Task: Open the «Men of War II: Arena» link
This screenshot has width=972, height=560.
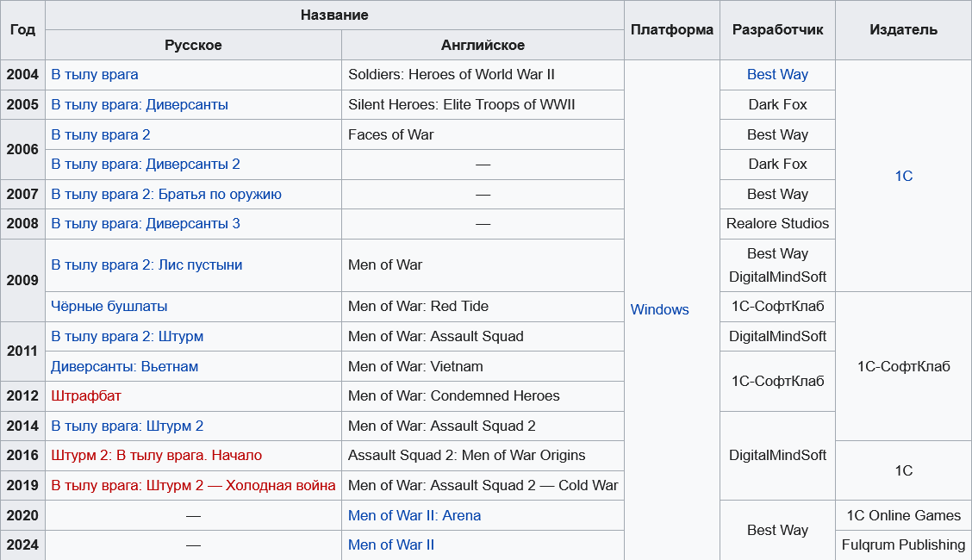Action: 414,516
